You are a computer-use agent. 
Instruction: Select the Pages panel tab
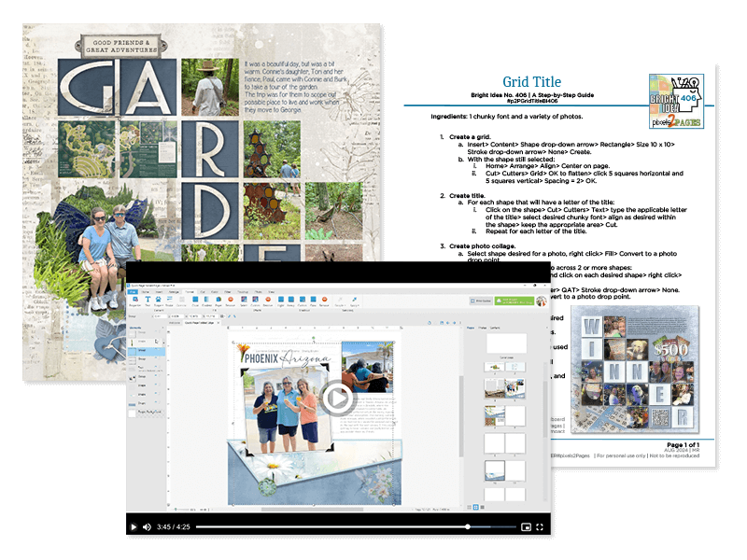click(x=471, y=328)
